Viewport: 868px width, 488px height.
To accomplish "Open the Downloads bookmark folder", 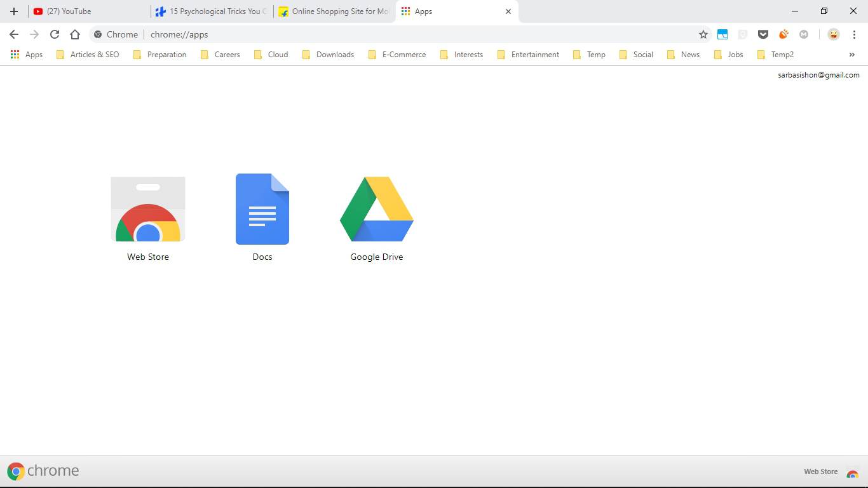I will (x=328, y=55).
